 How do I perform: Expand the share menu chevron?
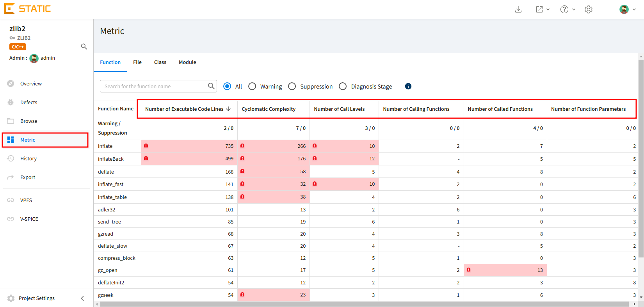coord(548,9)
